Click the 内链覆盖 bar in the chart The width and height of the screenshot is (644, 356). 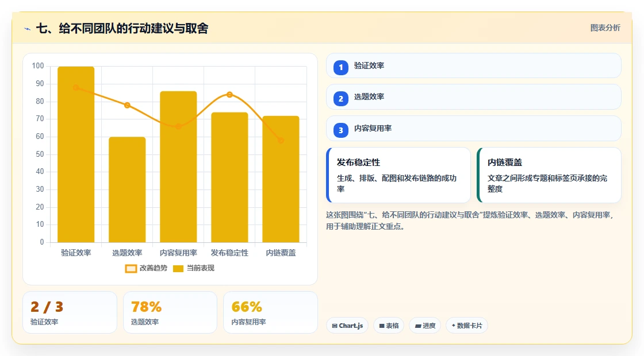click(x=281, y=179)
